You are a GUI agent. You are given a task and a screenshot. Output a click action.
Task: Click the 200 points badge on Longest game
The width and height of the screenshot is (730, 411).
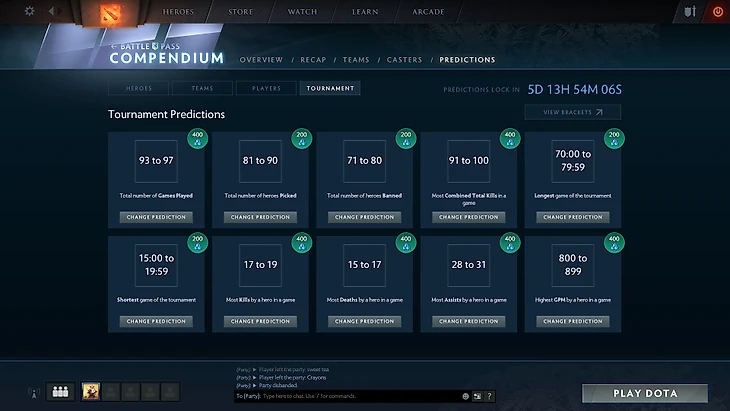pos(614,138)
